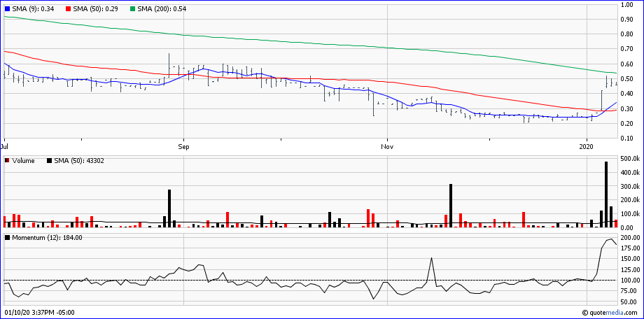
Task: Click the 0.70 price axis value
Action: tap(627, 49)
